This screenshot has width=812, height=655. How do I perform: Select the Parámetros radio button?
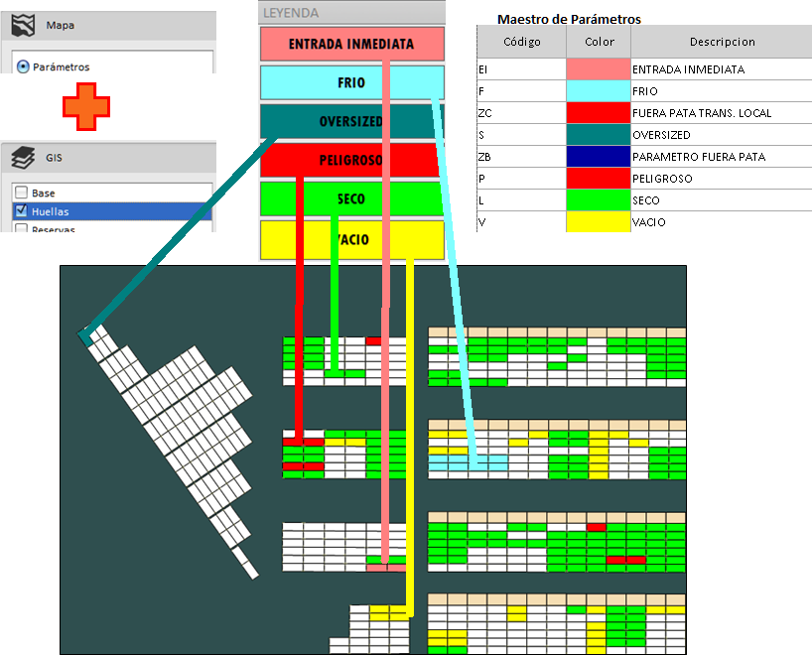pos(23,66)
